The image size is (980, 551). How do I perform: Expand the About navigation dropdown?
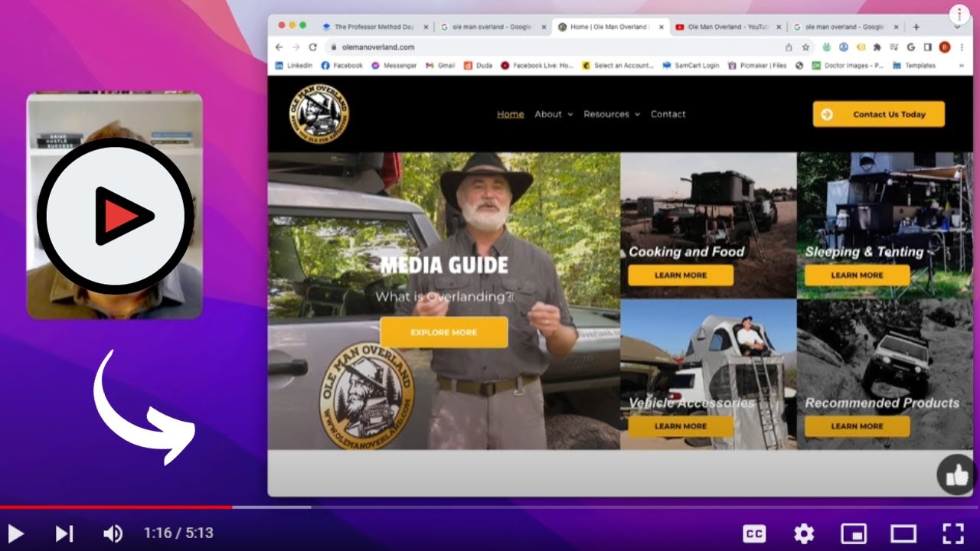point(554,114)
